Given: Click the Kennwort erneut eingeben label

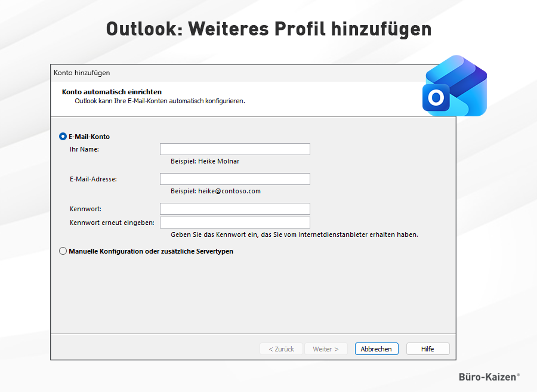Looking at the screenshot, I should (112, 223).
